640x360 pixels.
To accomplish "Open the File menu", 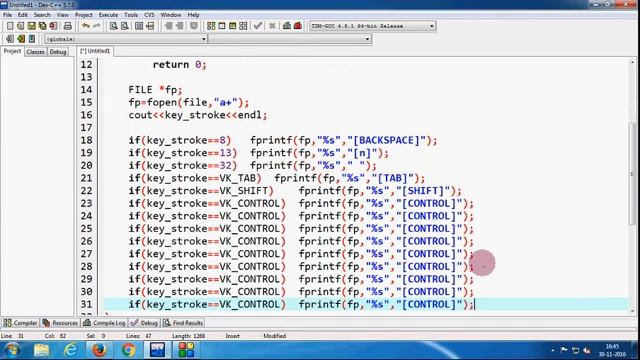I will 7,15.
